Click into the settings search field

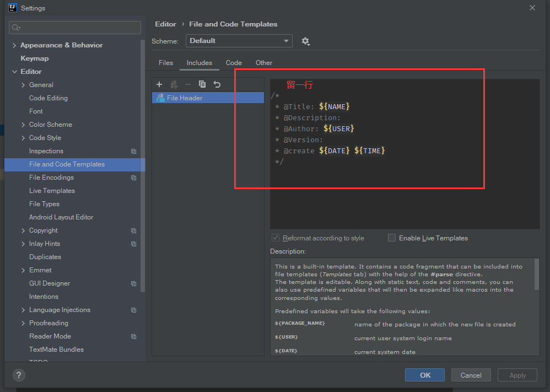[x=75, y=28]
